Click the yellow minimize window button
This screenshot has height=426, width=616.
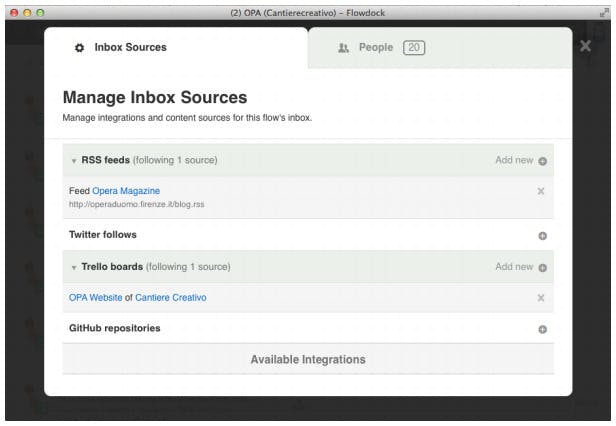pos(27,13)
